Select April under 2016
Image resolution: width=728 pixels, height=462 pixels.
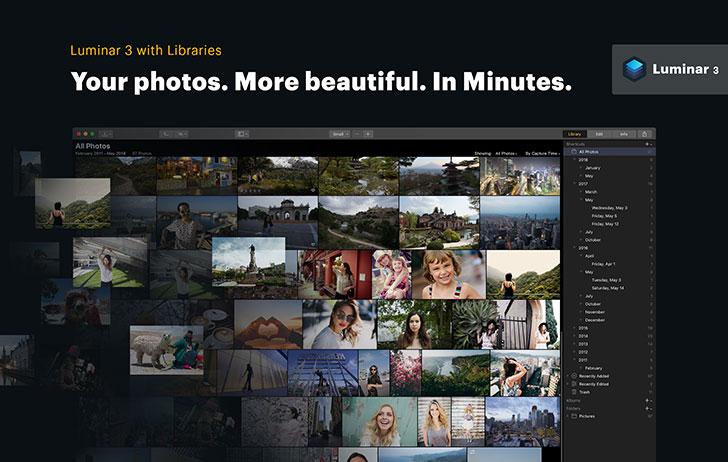589,256
